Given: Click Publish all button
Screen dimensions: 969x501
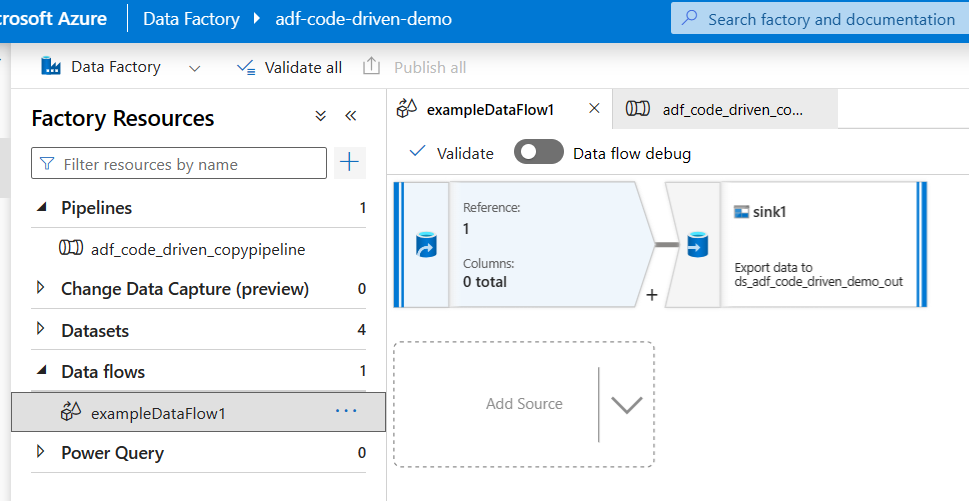Looking at the screenshot, I should pyautogui.click(x=414, y=67).
